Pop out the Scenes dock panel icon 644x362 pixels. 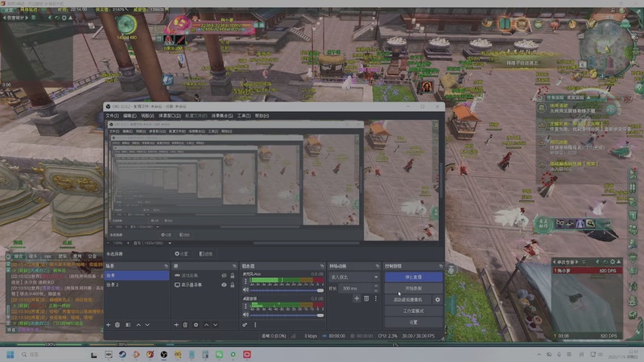(166, 266)
